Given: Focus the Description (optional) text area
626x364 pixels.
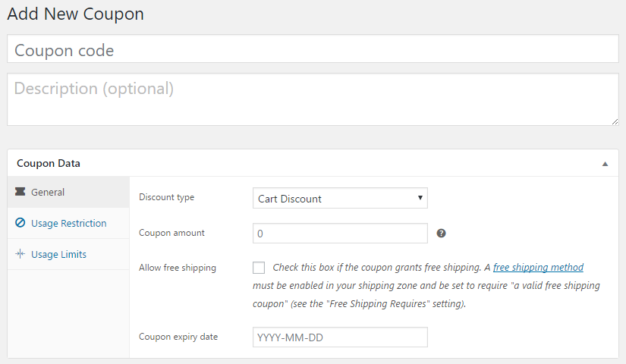Looking at the screenshot, I should click(x=313, y=99).
